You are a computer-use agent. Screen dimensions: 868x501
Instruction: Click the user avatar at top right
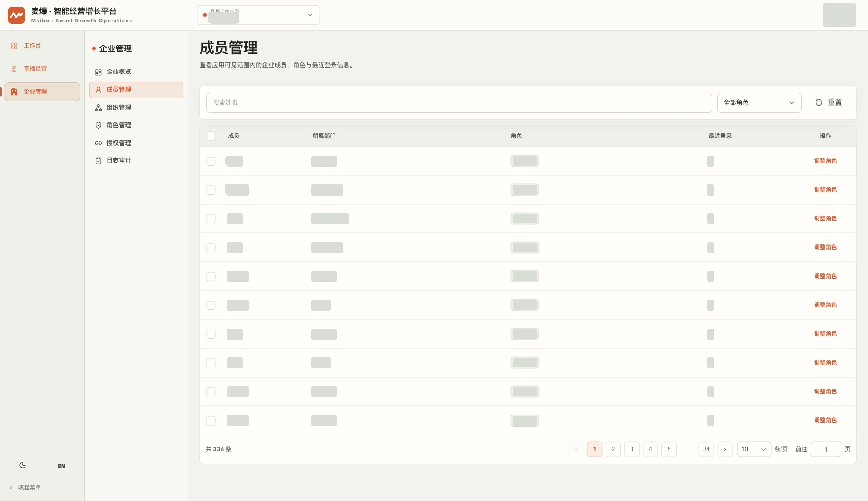839,15
